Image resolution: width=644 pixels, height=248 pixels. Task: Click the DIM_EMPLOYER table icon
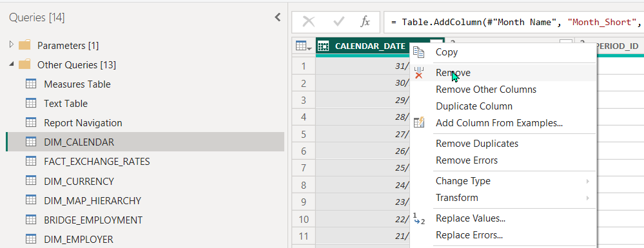point(31,239)
